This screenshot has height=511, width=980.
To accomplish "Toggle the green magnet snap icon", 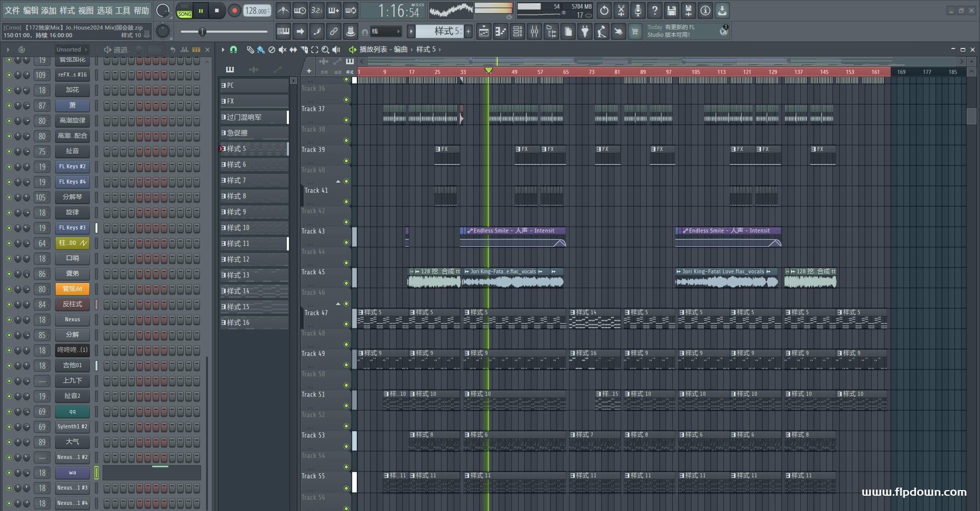I will [x=233, y=49].
